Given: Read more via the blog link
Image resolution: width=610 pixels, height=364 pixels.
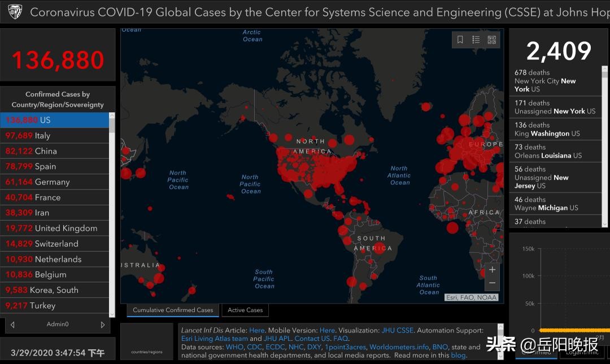Looking at the screenshot, I should [458, 356].
